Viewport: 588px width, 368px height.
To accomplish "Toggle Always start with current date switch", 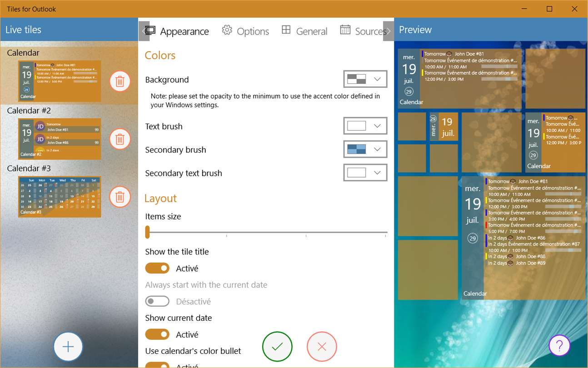I will point(157,301).
